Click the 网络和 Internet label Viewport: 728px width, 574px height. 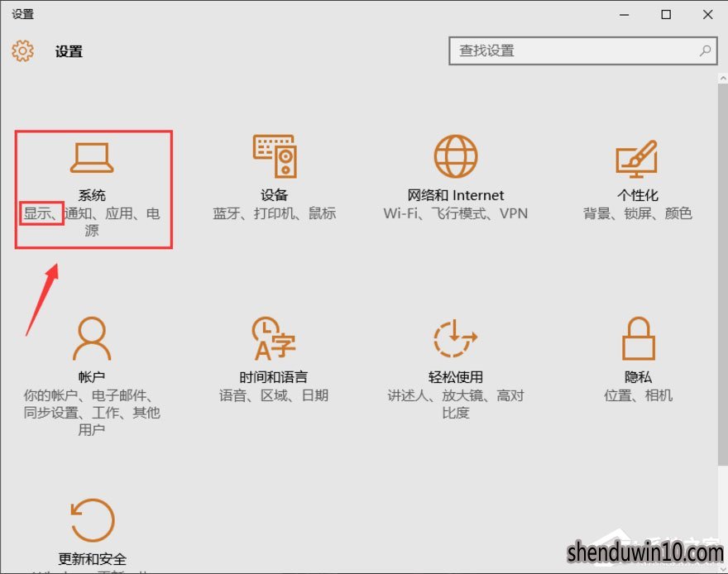(456, 195)
